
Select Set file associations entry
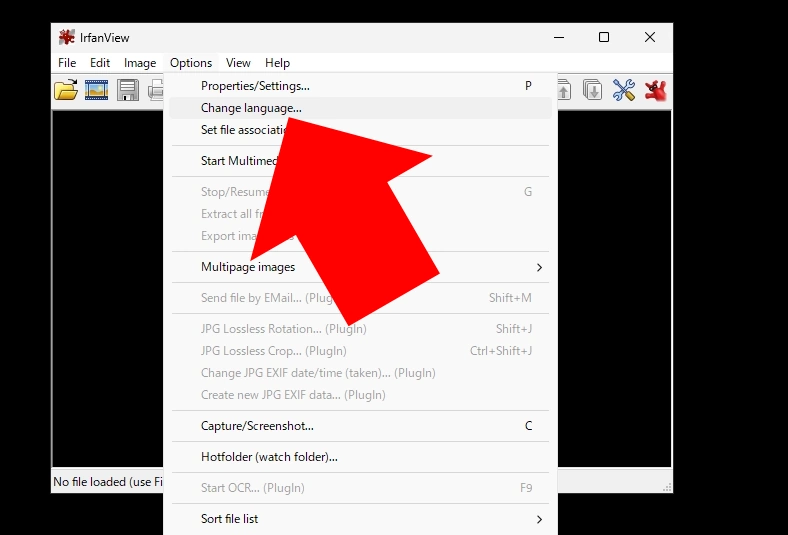tap(360, 130)
